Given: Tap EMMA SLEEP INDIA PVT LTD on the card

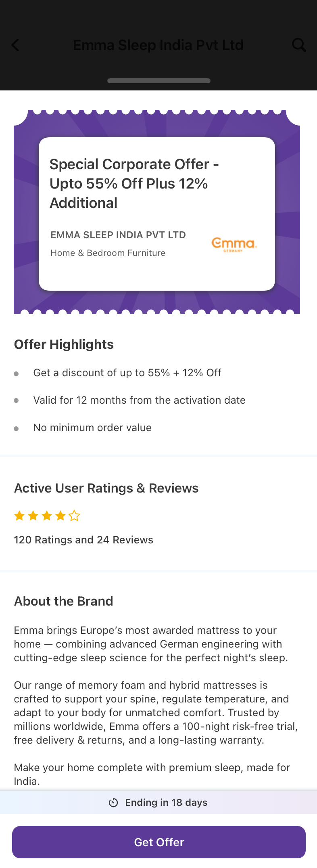Looking at the screenshot, I should 118,235.
